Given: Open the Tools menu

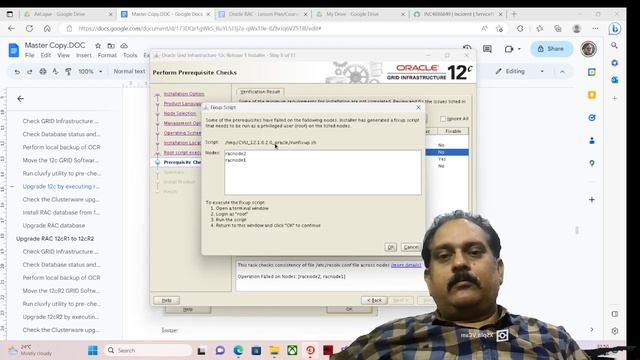Looking at the screenshot, I should pos(130,55).
